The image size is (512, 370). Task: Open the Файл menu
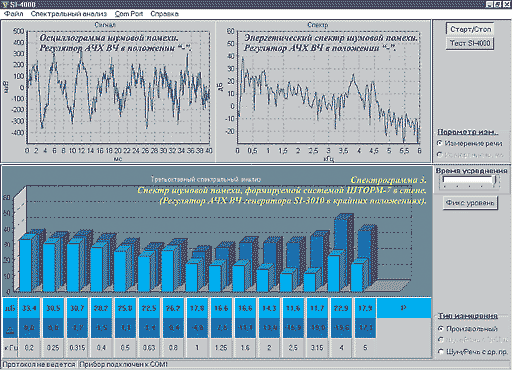click(14, 14)
